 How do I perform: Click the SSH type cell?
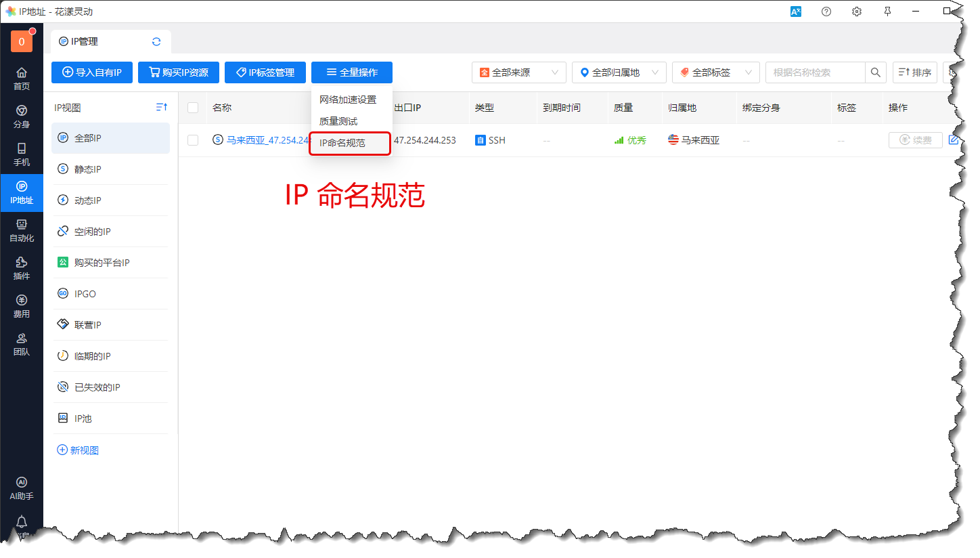click(x=490, y=140)
